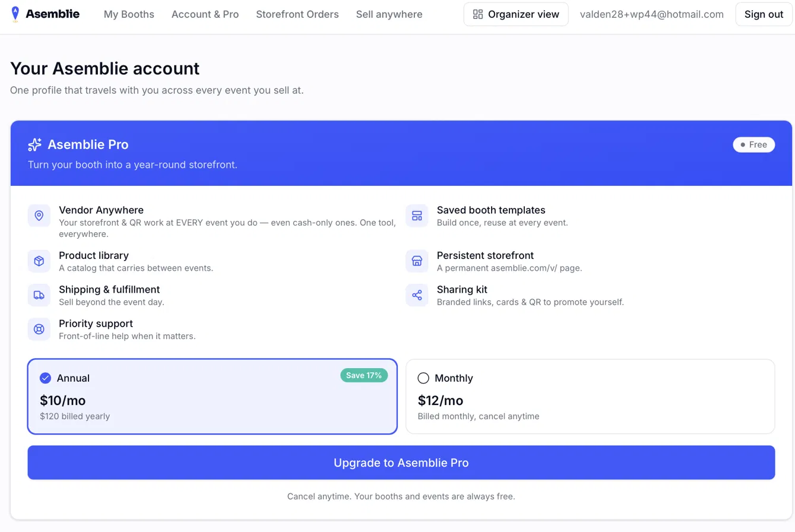The image size is (795, 532).
Task: Click Upgrade to Asemblie Pro
Action: (401, 463)
